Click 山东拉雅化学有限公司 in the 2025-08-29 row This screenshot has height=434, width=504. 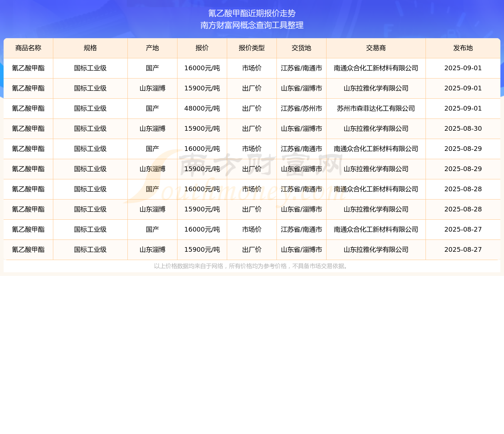coord(376,169)
